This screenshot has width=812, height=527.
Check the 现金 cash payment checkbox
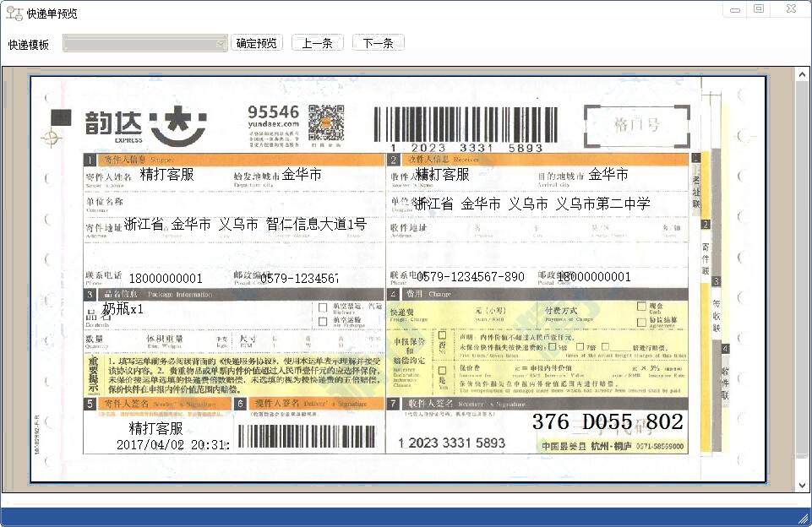(x=640, y=306)
